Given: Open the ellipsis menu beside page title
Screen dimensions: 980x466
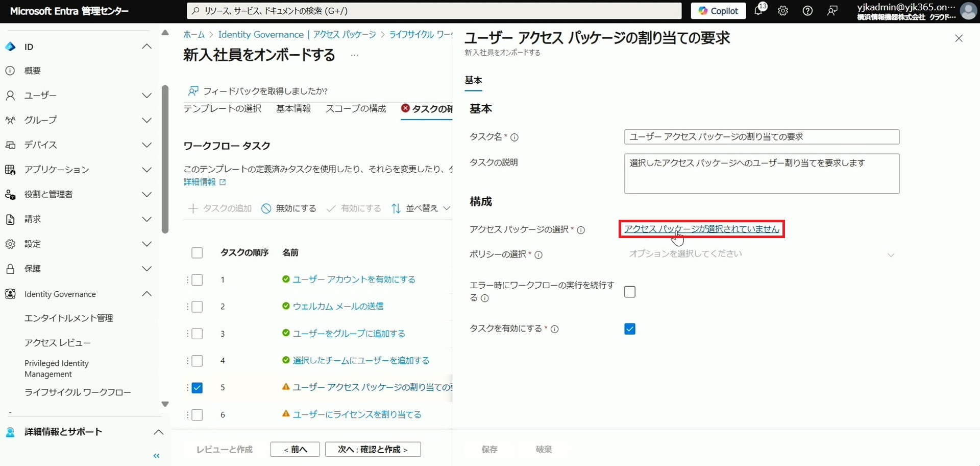Looking at the screenshot, I should [x=354, y=55].
